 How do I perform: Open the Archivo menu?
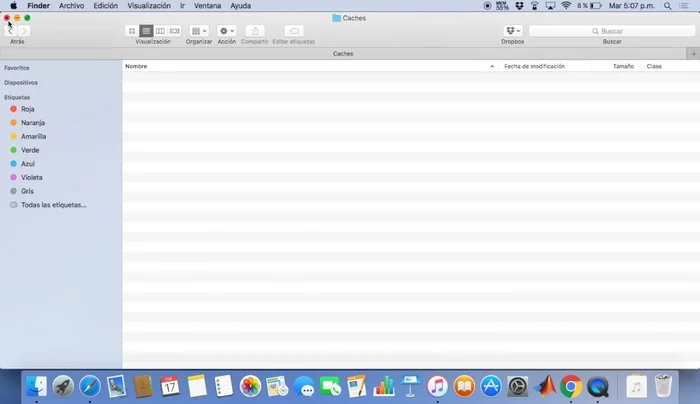tap(71, 6)
